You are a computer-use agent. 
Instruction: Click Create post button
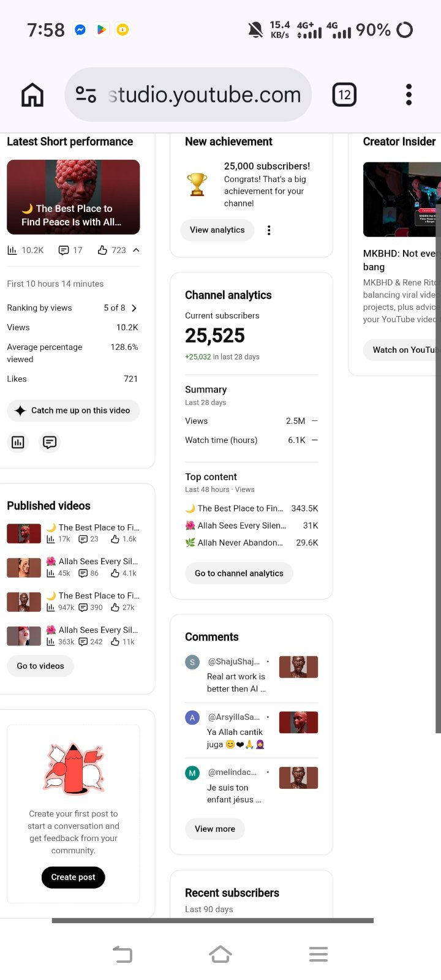coord(73,877)
